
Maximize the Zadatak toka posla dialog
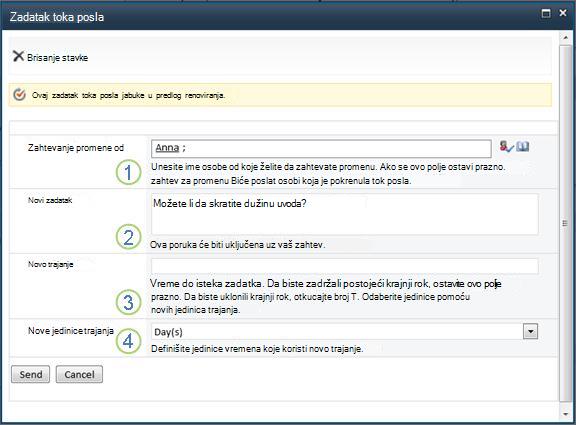546,13
